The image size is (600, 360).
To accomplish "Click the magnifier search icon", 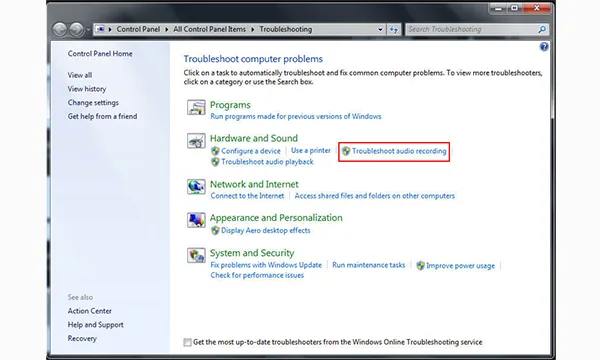I will coord(542,29).
